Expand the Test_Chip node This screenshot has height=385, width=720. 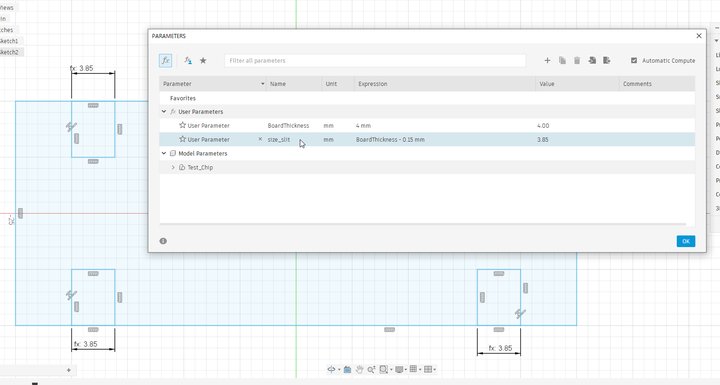tap(173, 167)
